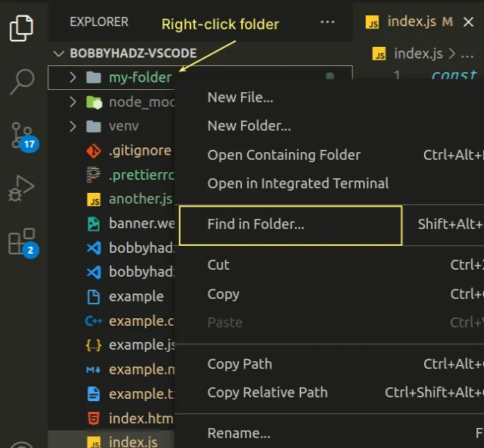Screen dimensions: 484x448
Task: Click the node_modules folder icon
Action: pos(94,102)
